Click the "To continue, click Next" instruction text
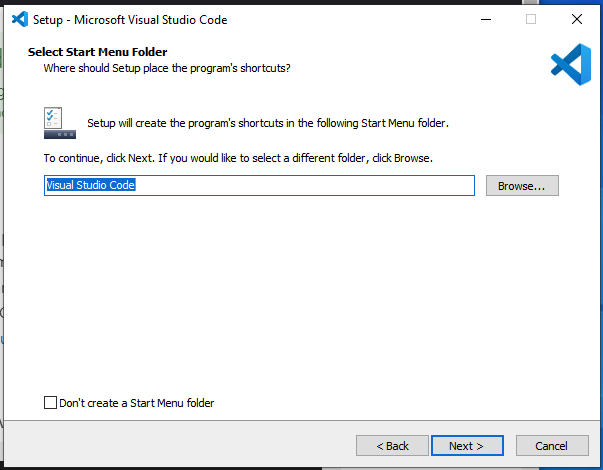This screenshot has width=603, height=470. tap(237, 158)
